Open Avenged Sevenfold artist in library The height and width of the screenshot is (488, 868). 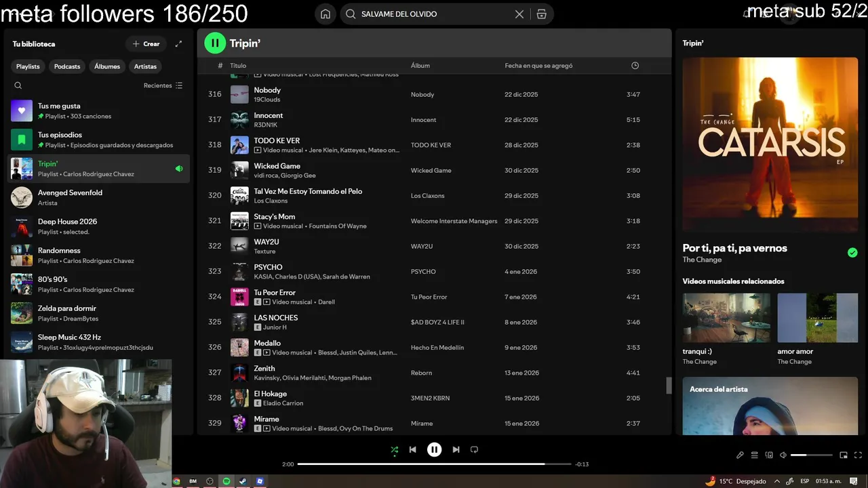click(98, 197)
